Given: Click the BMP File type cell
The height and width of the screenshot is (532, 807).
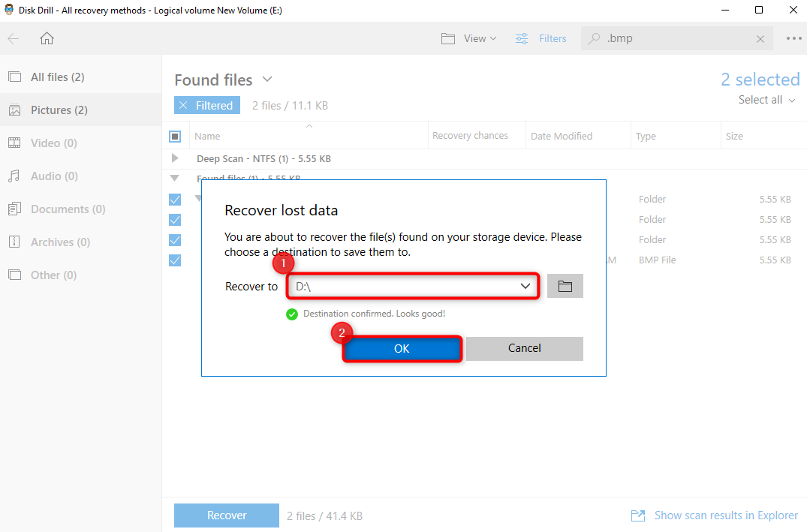Looking at the screenshot, I should 657,260.
